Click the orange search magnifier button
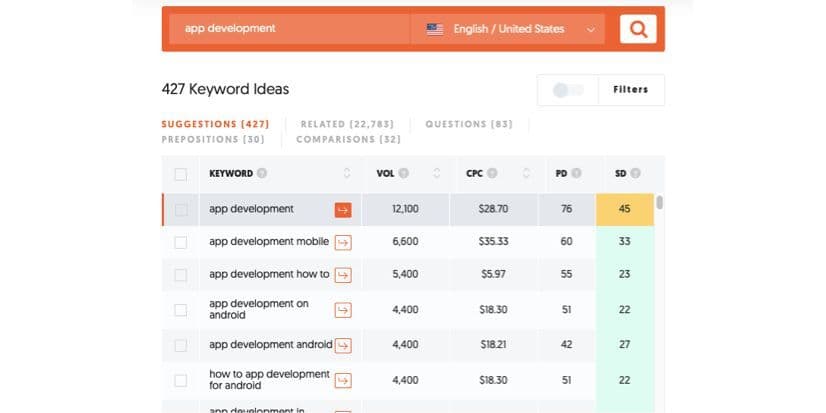Viewport: 826px width, 413px height. tap(637, 29)
